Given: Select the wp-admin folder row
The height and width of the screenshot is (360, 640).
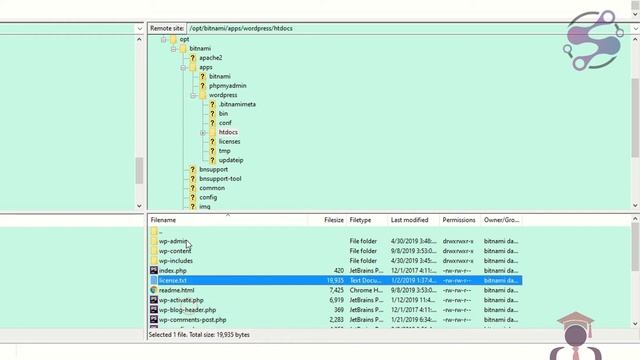Looking at the screenshot, I should click(335, 241).
